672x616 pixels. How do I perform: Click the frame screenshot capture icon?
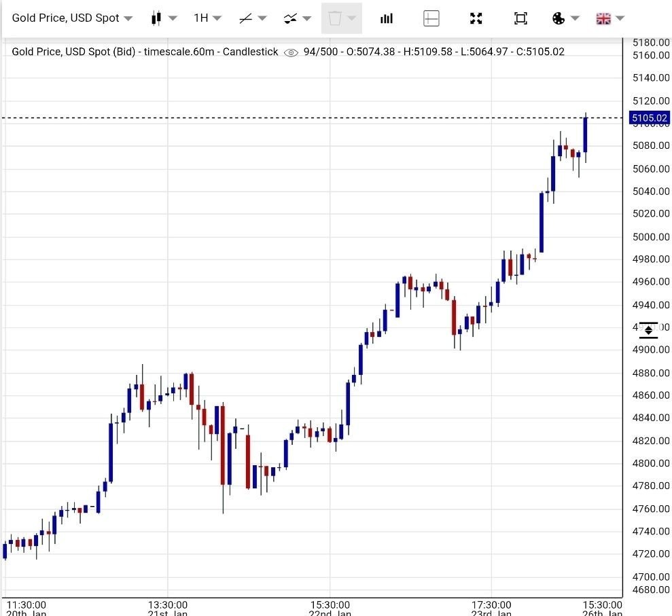(520, 18)
